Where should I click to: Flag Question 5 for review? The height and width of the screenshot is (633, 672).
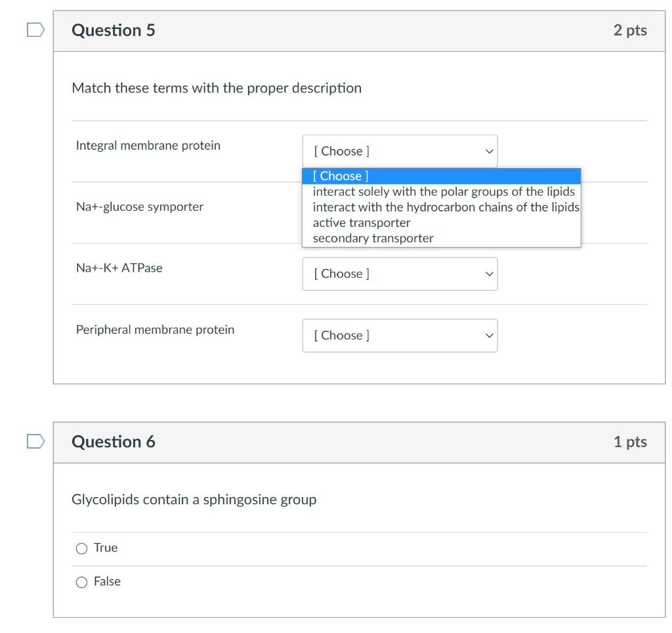pos(35,30)
